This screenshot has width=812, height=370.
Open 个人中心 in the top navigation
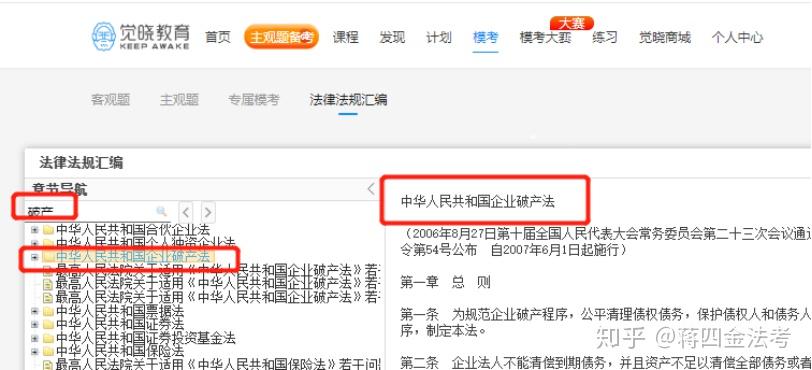737,37
